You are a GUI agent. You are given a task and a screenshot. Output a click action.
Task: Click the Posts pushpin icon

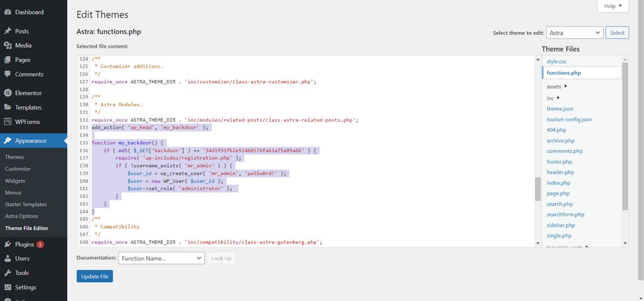tap(7, 31)
